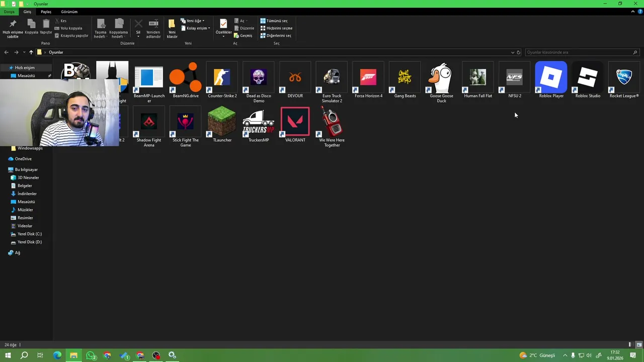Open Roblox Studio shortcut
This screenshot has width=644, height=362.
point(588,80)
